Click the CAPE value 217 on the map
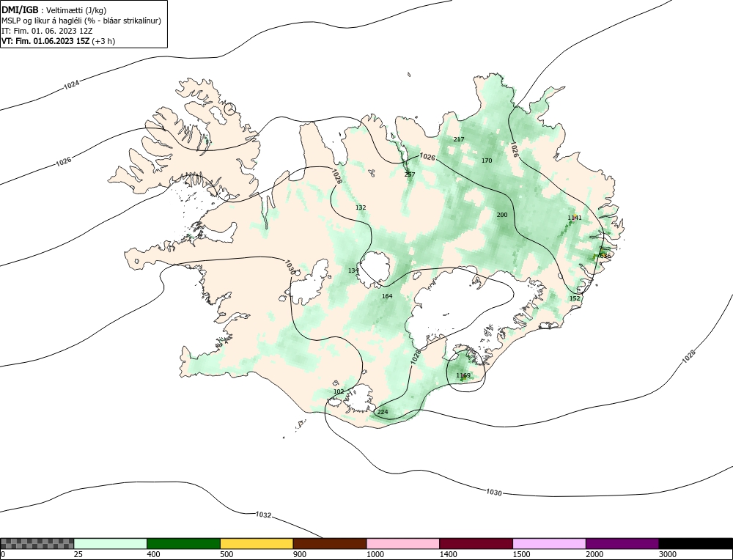 coord(459,139)
